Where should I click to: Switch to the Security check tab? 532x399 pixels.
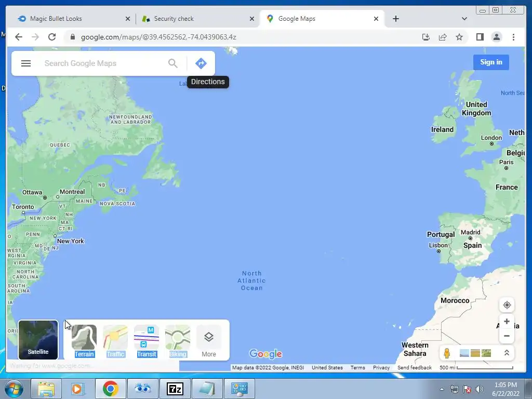[197, 19]
